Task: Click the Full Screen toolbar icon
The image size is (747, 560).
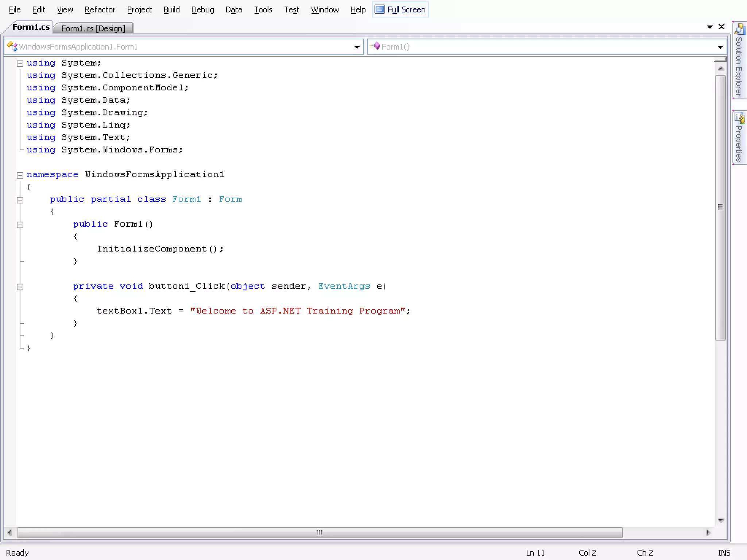Action: 380,9
